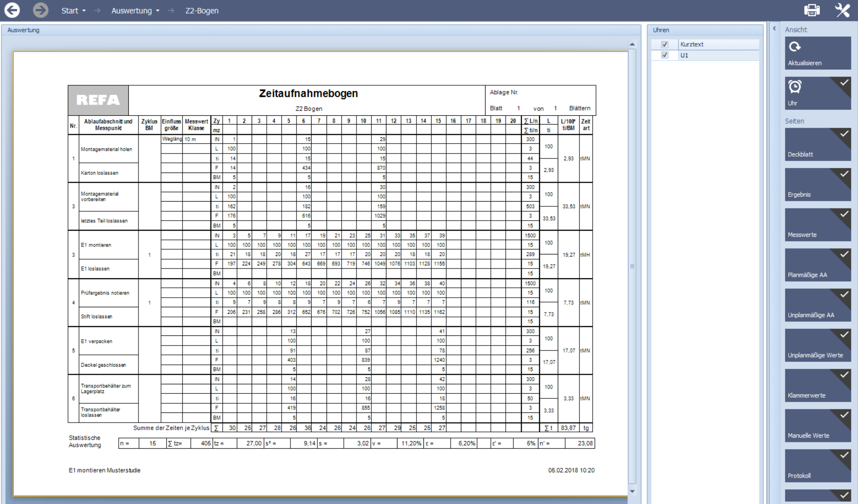Click the 'Ablage Nr.' field
Image resolution: width=858 pixels, height=504 pixels.
coord(504,92)
